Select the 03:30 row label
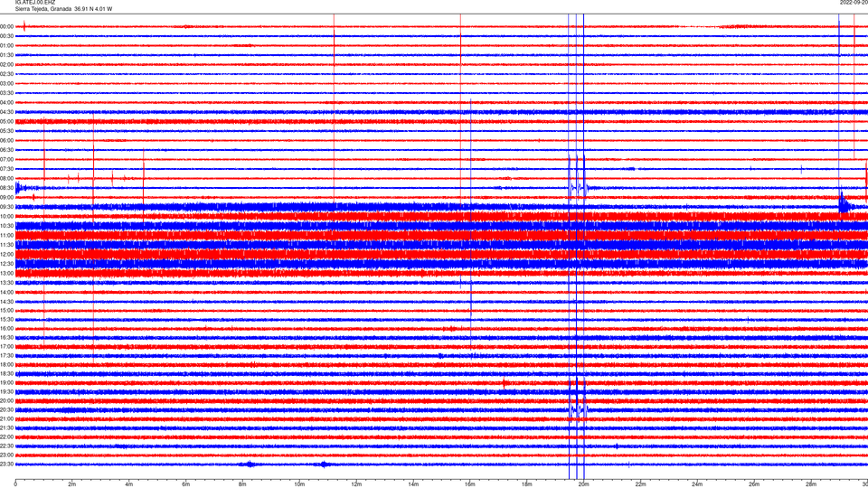 tap(6, 93)
